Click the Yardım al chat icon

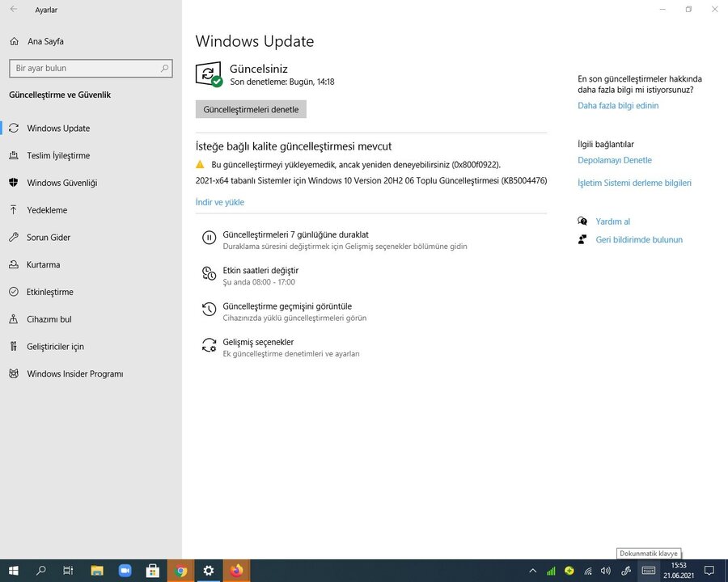click(582, 221)
